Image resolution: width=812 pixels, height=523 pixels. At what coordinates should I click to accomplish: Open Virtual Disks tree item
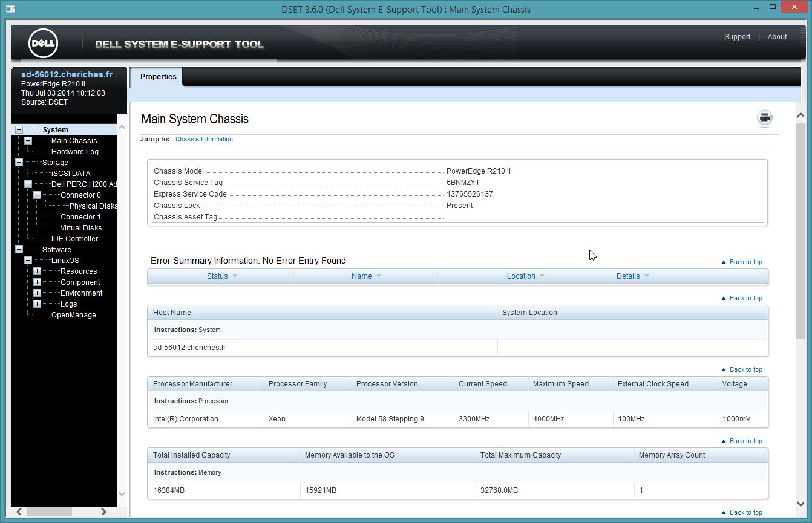[81, 228]
